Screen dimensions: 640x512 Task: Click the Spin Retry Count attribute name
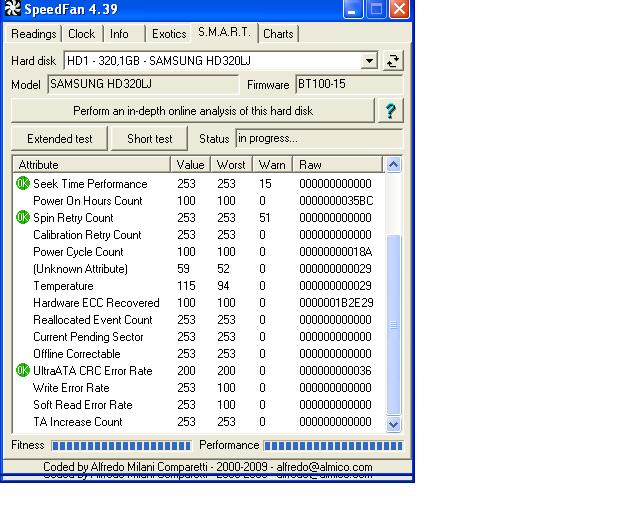(73, 218)
